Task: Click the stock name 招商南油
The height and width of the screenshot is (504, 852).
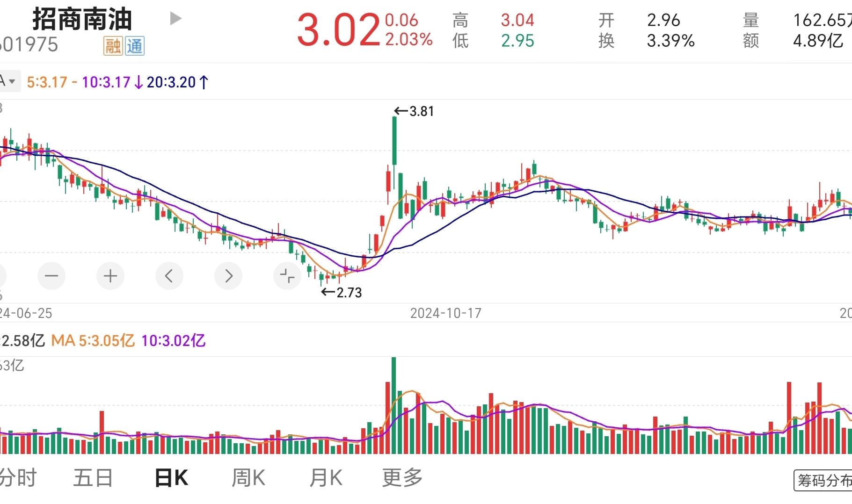Action: (82, 20)
